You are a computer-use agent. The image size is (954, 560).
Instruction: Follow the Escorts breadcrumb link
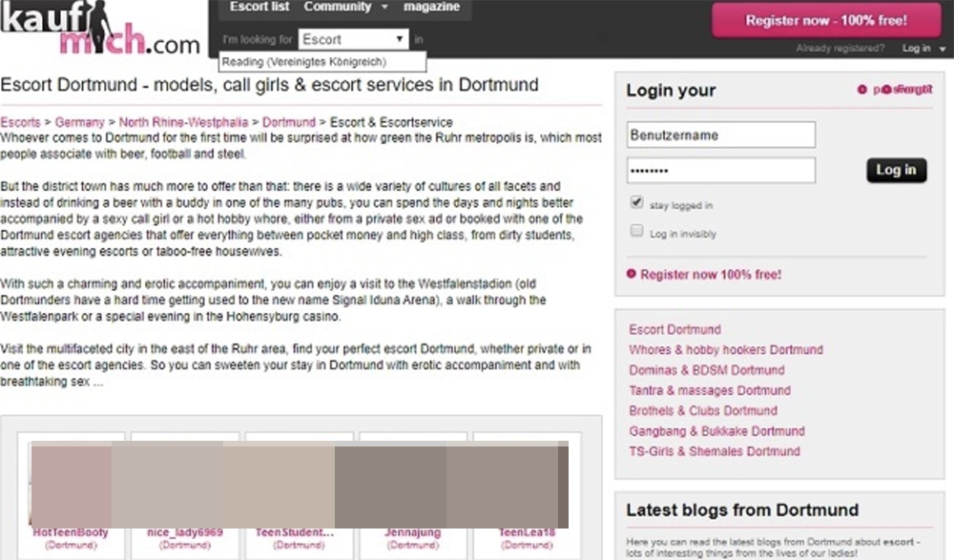20,122
